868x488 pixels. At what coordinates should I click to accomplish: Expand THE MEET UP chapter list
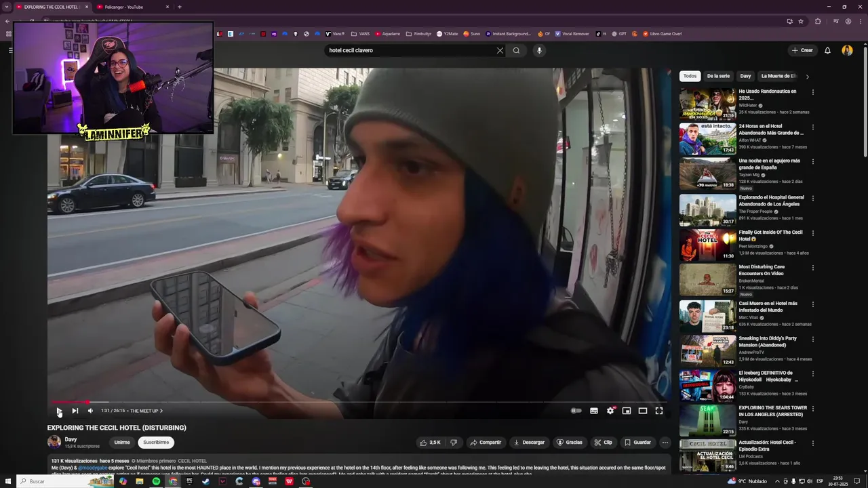pyautogui.click(x=146, y=411)
